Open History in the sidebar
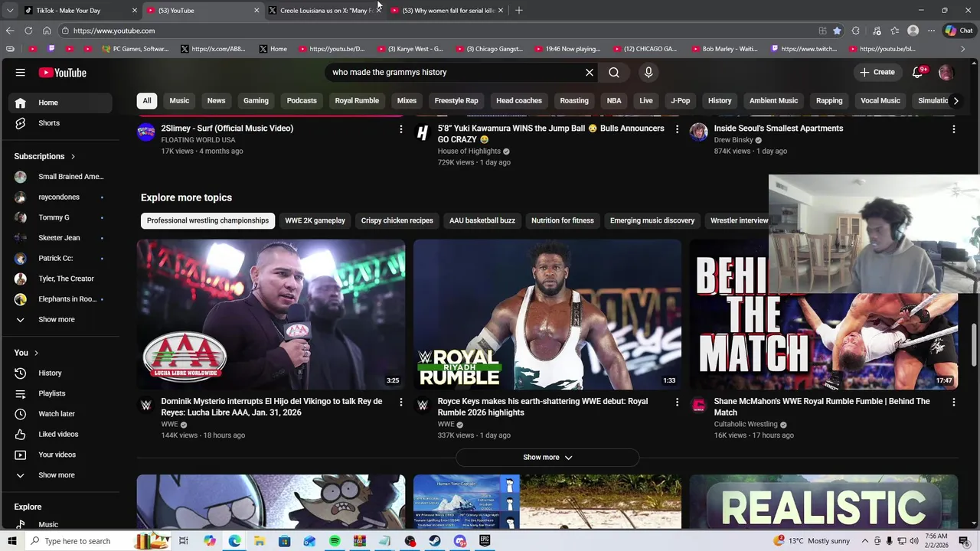Image resolution: width=980 pixels, height=551 pixels. pos(60,373)
